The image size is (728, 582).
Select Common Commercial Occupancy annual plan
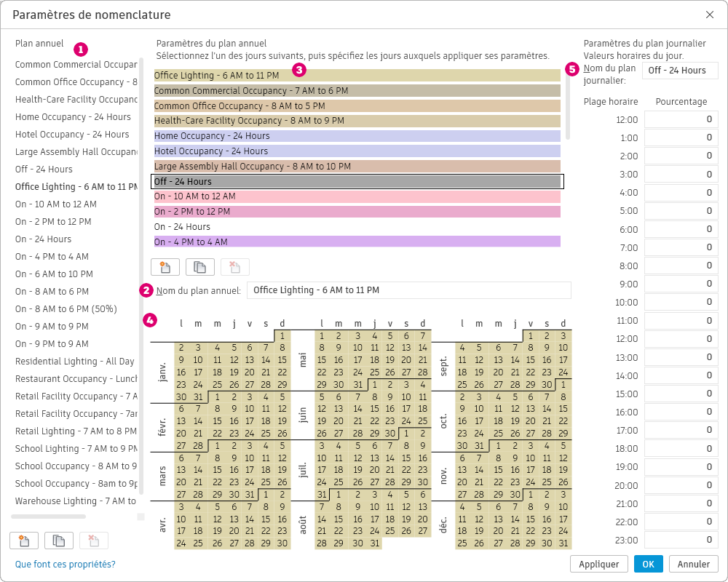point(76,65)
